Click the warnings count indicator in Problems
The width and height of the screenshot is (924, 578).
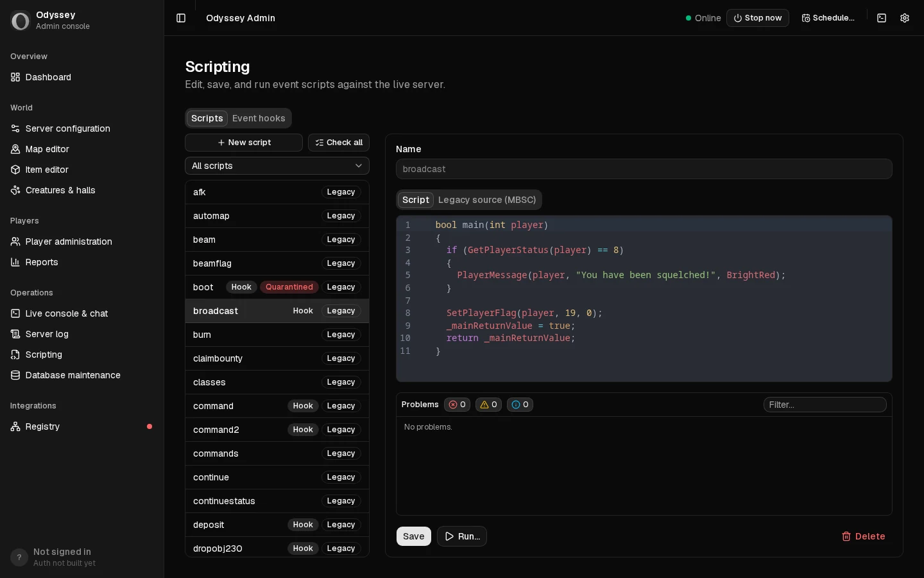pos(488,405)
